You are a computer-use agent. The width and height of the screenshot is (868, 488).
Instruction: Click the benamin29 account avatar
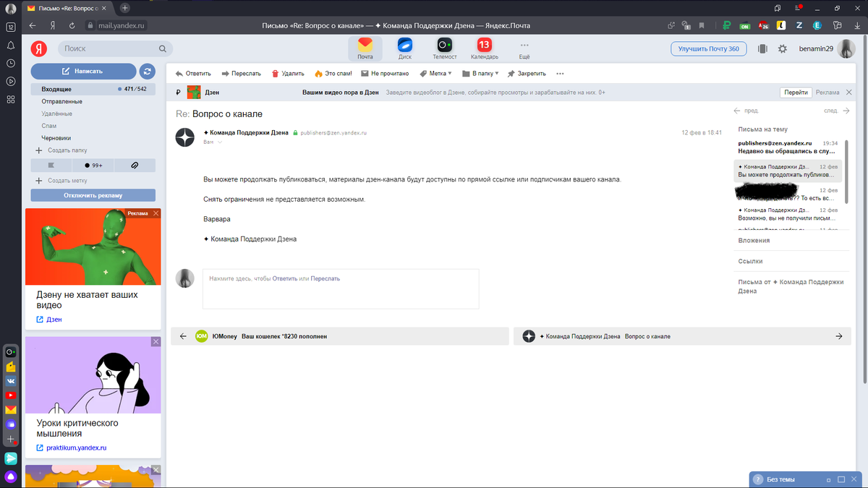coord(846,48)
